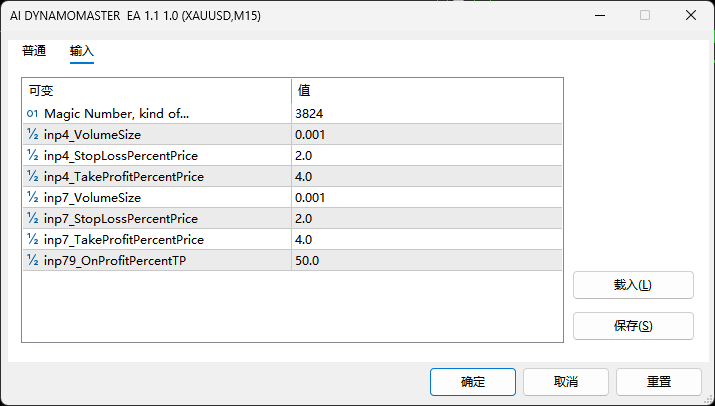Click the ½ icon beside inp79_OnProfitPercentTP
715x406 pixels.
[x=32, y=261]
